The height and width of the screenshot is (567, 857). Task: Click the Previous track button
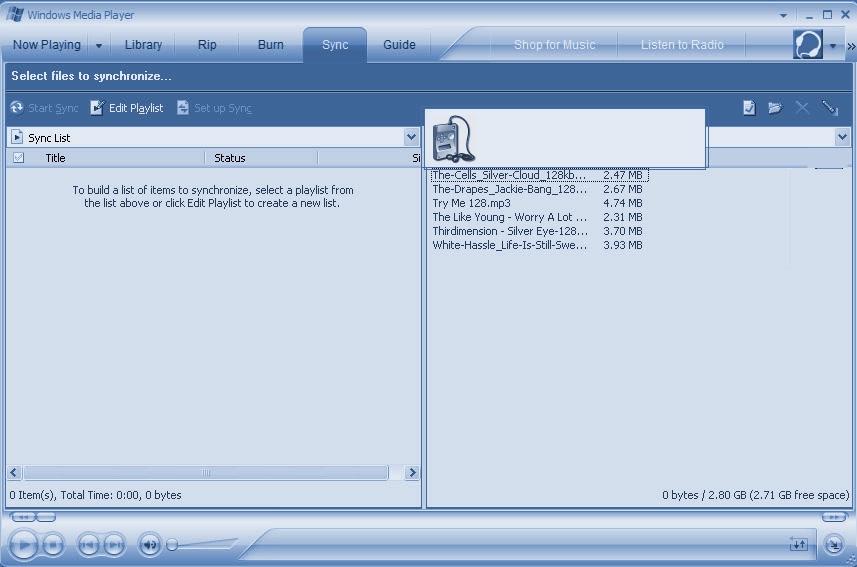click(88, 545)
